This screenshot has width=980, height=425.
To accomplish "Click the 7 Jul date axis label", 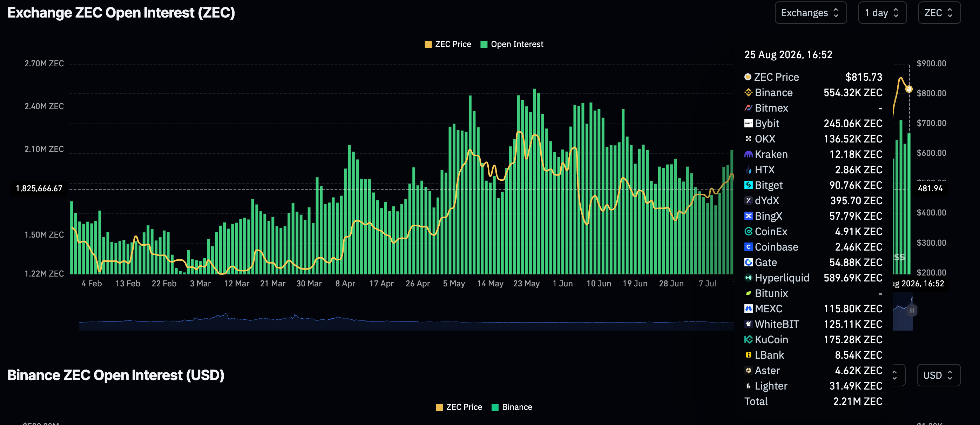I will [x=708, y=284].
